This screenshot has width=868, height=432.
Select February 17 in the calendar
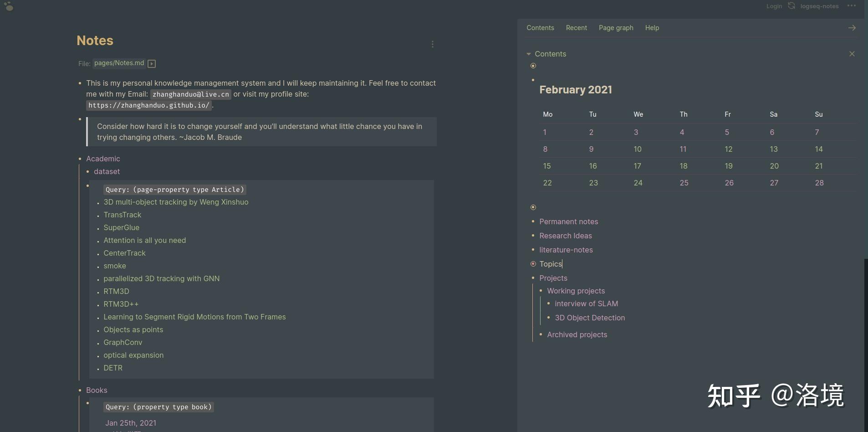point(637,166)
